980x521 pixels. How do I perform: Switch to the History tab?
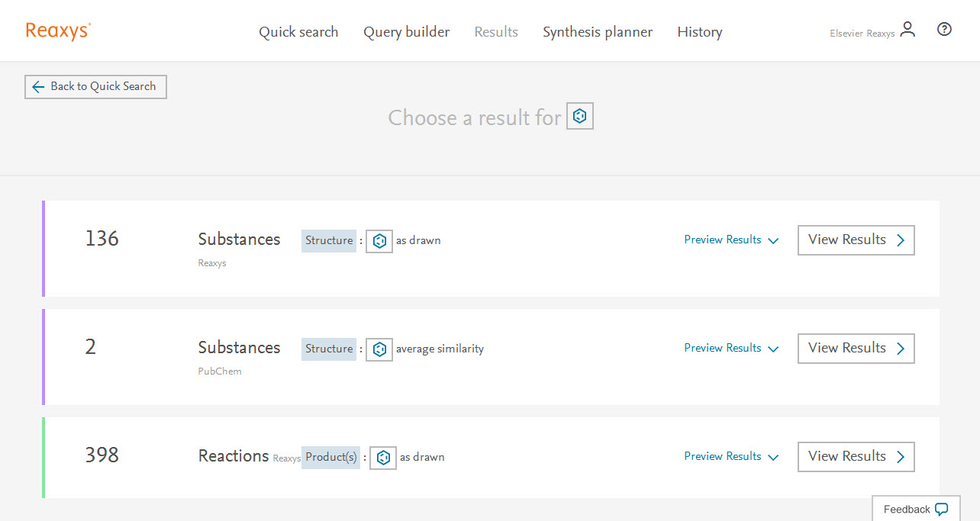point(699,32)
